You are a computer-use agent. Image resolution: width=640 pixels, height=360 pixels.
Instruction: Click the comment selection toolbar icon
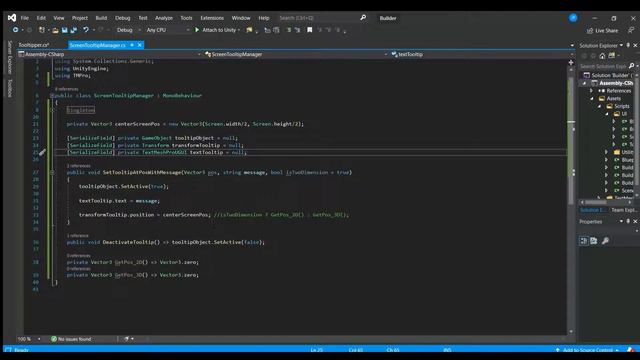[289, 30]
